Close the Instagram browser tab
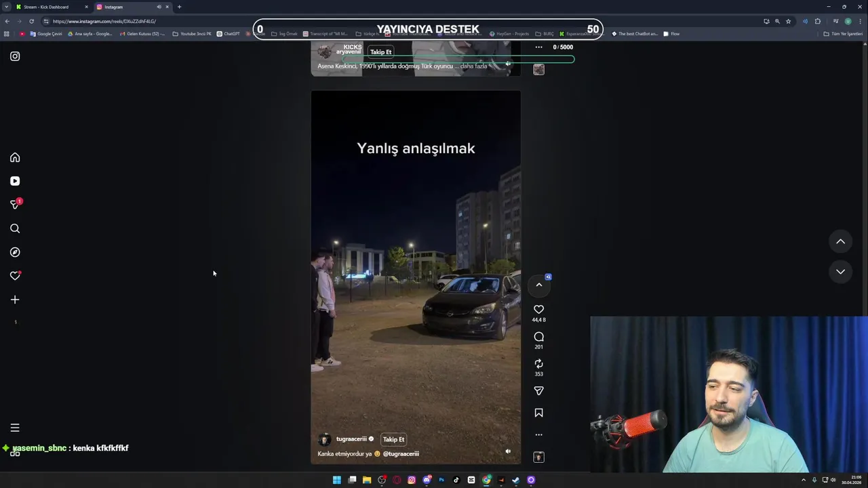 (167, 7)
